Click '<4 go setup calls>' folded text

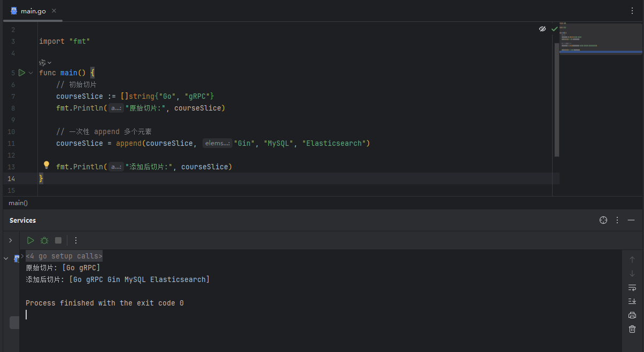click(64, 256)
